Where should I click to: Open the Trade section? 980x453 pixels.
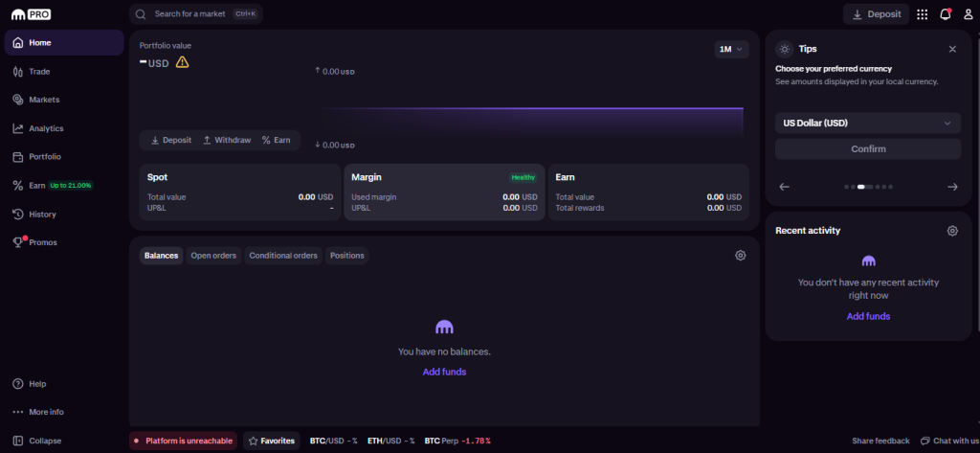click(x=64, y=71)
